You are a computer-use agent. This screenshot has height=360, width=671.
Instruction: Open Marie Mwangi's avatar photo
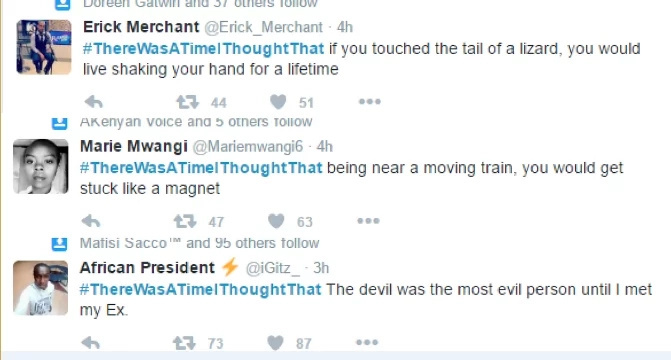coord(41,167)
